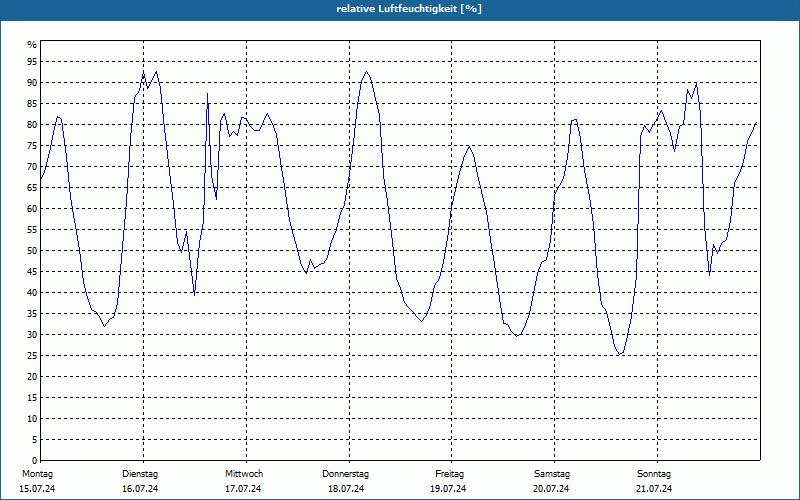Select the 0 value on the y-axis
The image size is (800, 500).
pyautogui.click(x=34, y=461)
